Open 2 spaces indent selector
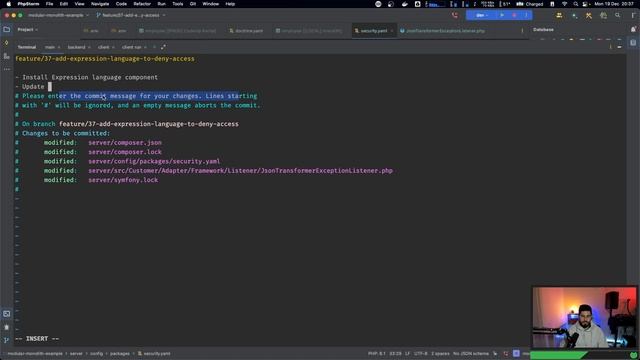 (440, 353)
